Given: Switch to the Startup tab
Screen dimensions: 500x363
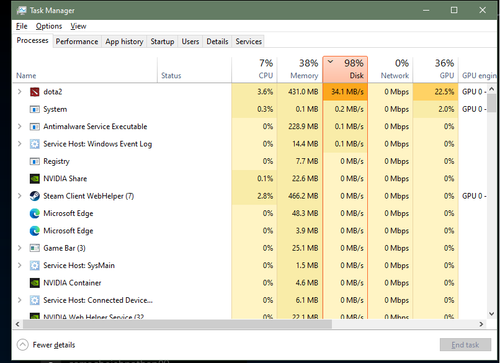Looking at the screenshot, I should click(162, 41).
